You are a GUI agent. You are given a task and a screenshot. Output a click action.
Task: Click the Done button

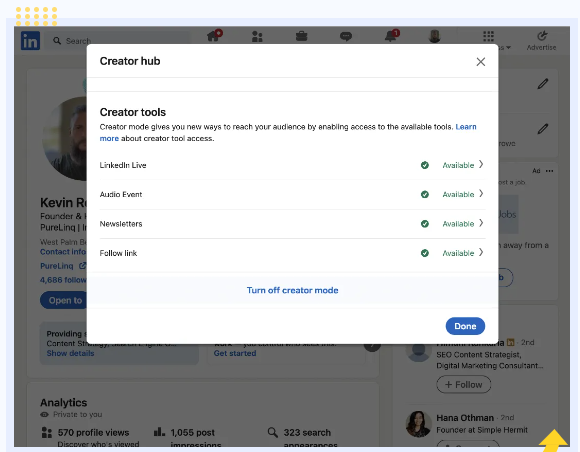[x=465, y=326]
